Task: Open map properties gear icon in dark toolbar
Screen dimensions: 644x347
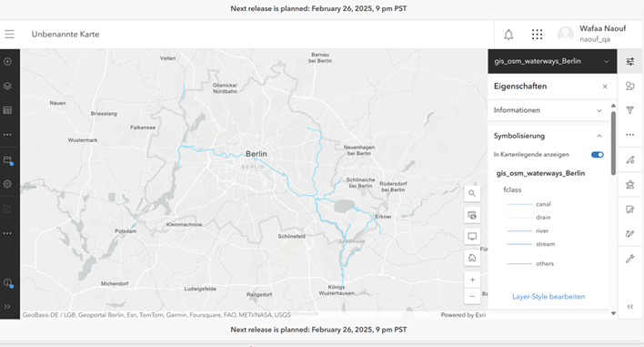Action: (x=7, y=184)
